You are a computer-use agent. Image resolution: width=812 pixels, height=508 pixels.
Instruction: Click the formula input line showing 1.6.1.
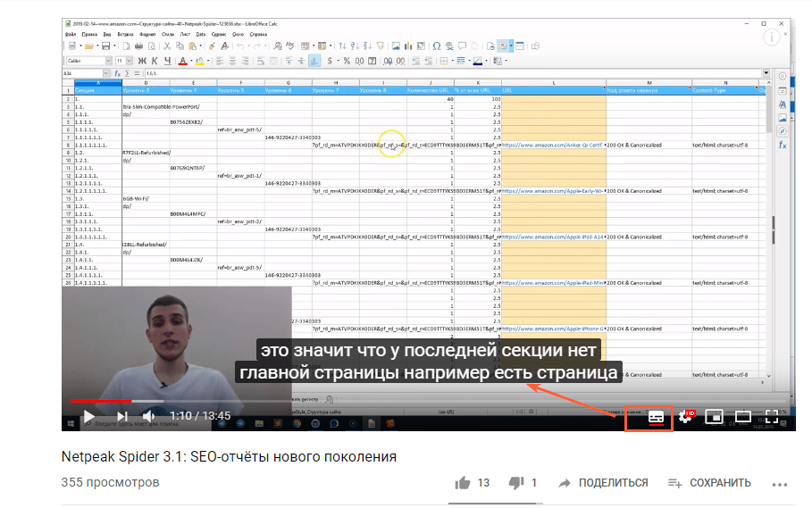[x=453, y=73]
